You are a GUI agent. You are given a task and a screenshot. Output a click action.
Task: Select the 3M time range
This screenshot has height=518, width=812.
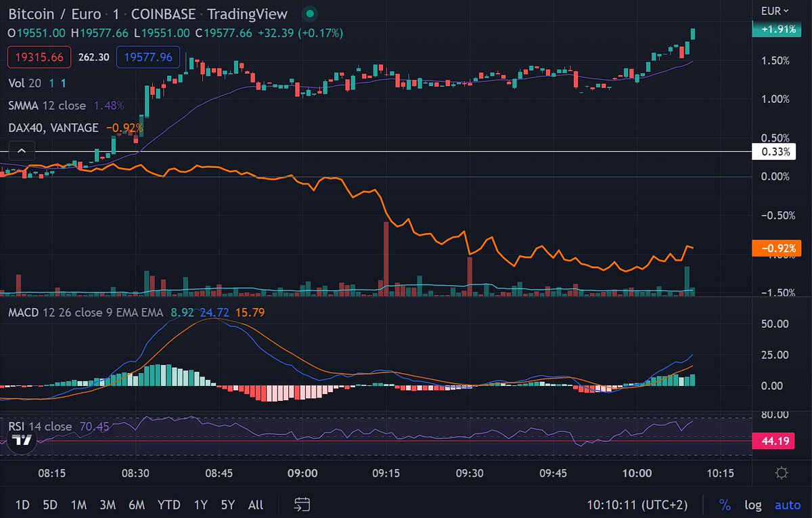pos(108,504)
